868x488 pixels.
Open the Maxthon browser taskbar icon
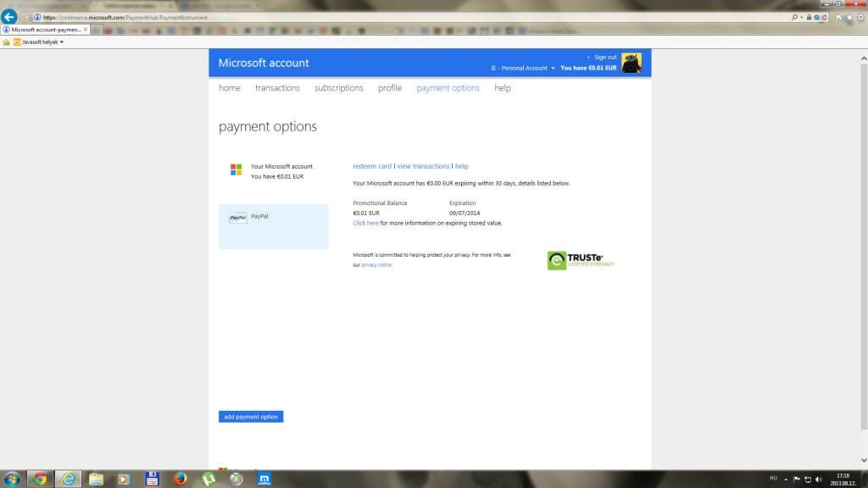tap(264, 479)
